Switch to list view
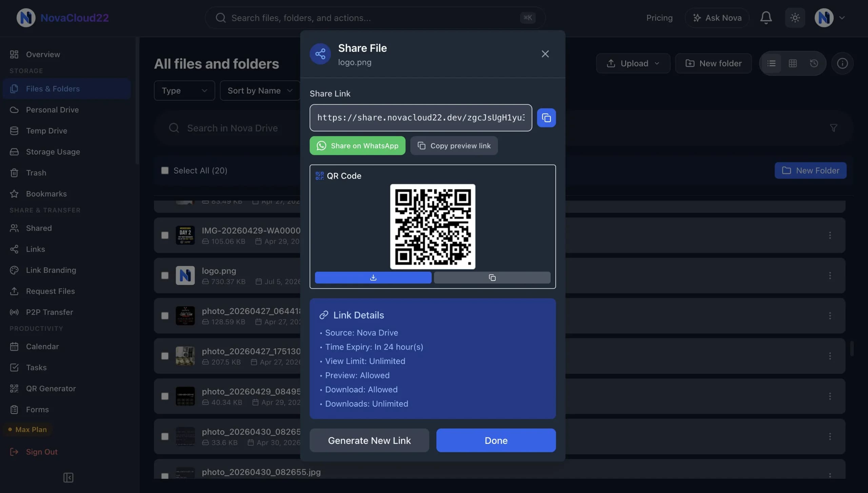This screenshot has height=493, width=868. (x=771, y=63)
